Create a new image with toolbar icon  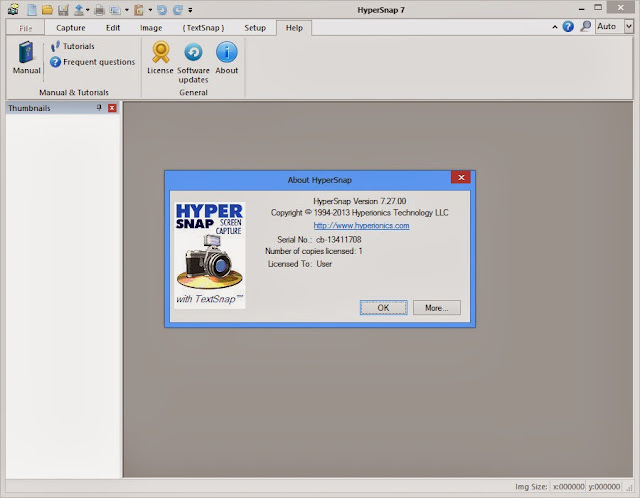(31, 9)
